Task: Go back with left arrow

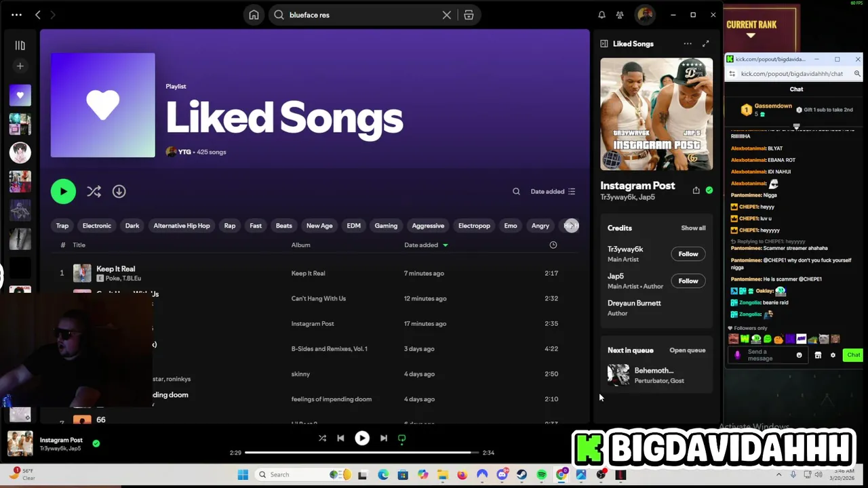Action: pyautogui.click(x=38, y=15)
